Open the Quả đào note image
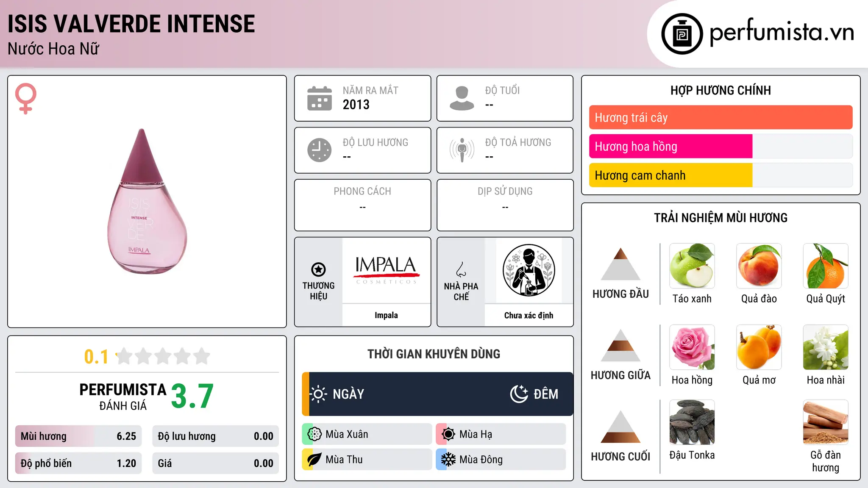This screenshot has height=488, width=868. click(x=759, y=266)
